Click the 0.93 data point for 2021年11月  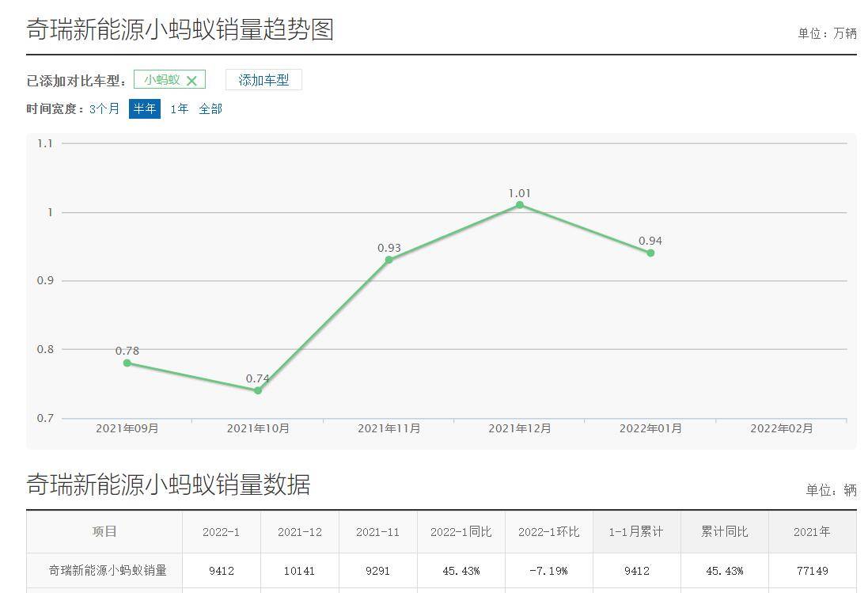coord(389,260)
